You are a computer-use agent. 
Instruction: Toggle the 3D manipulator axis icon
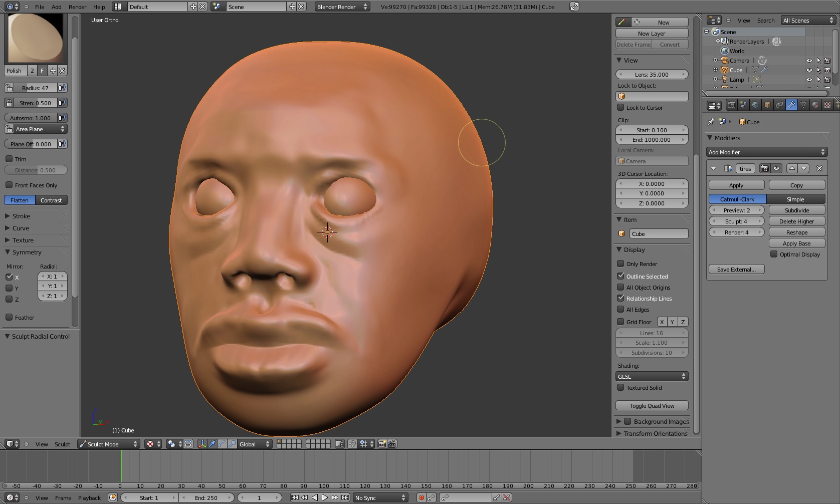[x=202, y=444]
